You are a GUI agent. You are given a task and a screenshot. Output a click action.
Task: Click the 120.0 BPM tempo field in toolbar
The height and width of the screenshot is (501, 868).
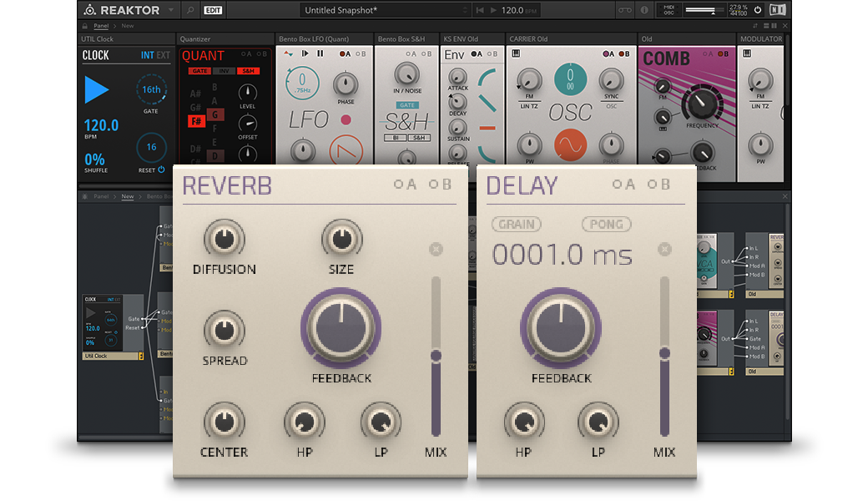(x=519, y=10)
